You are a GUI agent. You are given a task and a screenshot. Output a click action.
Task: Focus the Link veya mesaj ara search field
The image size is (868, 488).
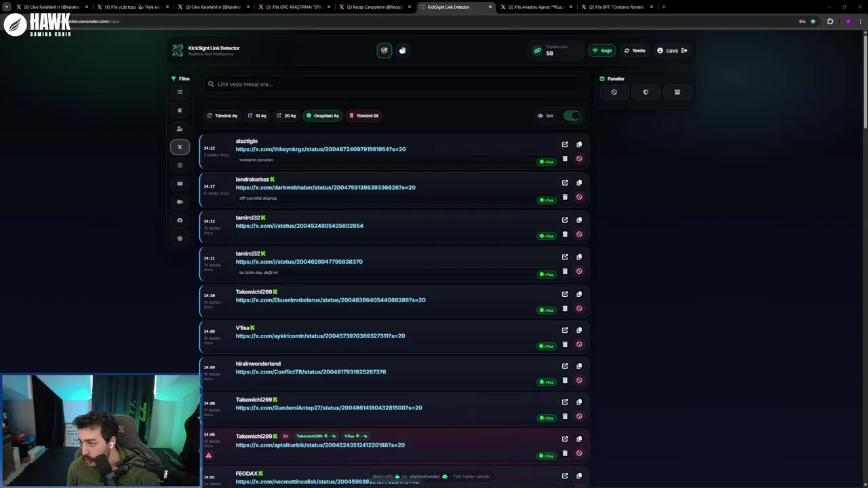pyautogui.click(x=395, y=84)
